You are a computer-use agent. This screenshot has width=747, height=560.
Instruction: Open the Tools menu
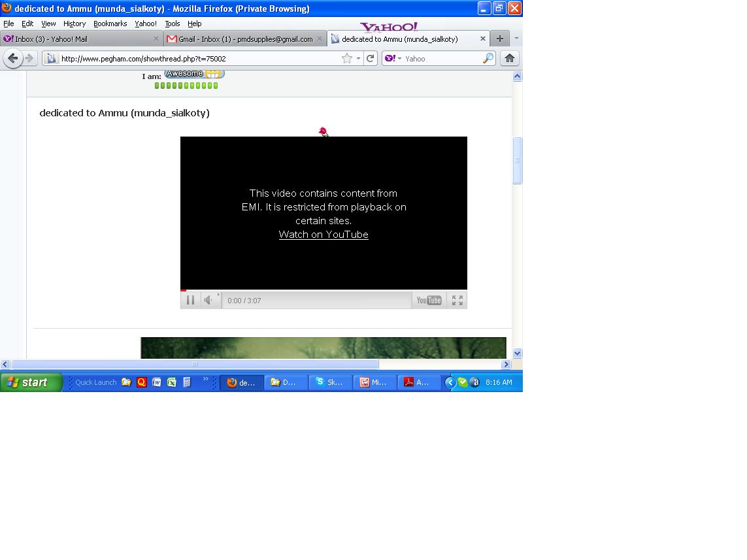[173, 24]
